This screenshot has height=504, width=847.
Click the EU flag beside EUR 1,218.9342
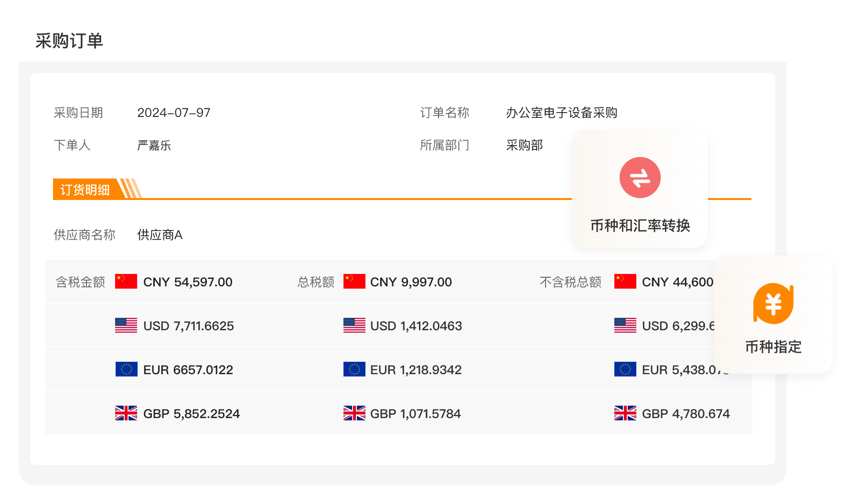[354, 369]
